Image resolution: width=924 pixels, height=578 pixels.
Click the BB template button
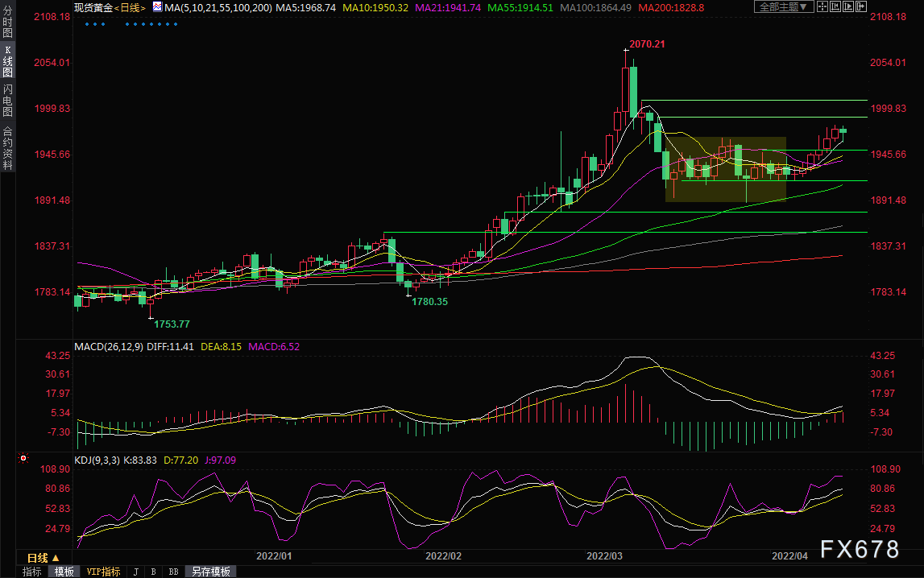pos(174,572)
